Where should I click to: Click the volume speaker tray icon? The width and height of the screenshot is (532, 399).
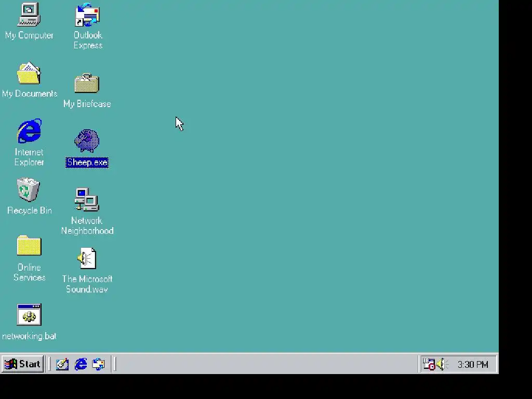(x=442, y=364)
